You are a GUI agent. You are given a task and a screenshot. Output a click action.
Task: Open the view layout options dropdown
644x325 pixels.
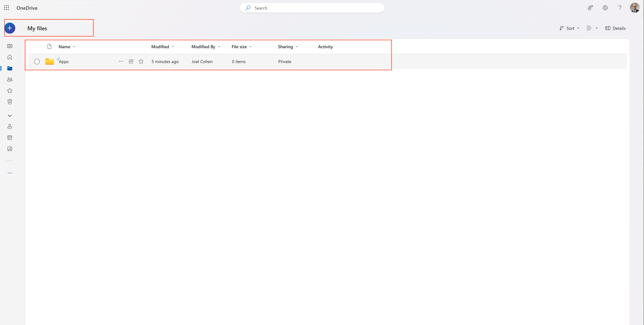click(592, 28)
